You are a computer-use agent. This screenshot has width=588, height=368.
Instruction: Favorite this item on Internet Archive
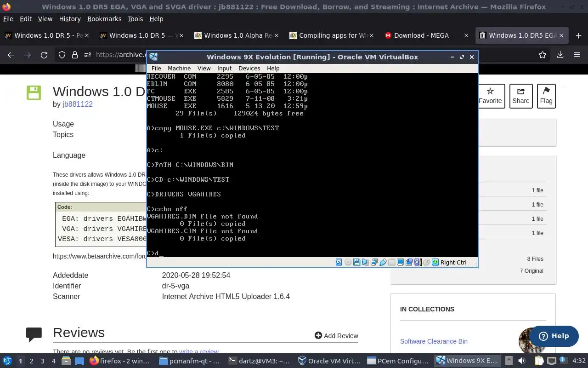pyautogui.click(x=490, y=96)
